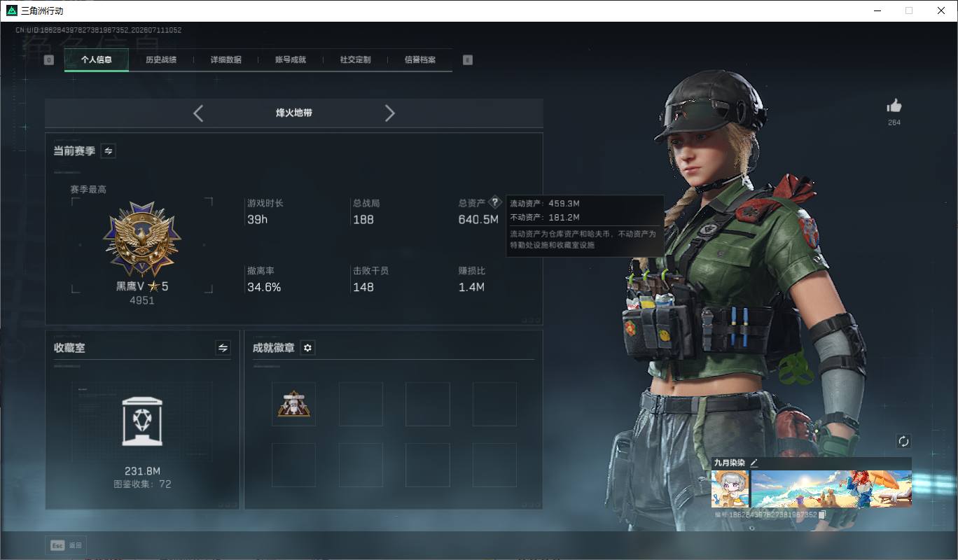958x560 pixels.
Task: Select the first achievement badge
Action: pyautogui.click(x=294, y=404)
